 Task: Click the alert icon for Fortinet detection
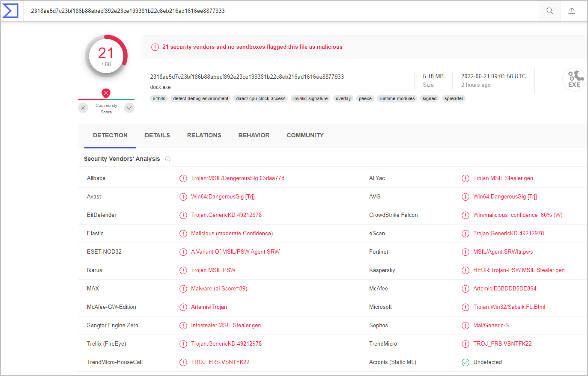coord(466,252)
